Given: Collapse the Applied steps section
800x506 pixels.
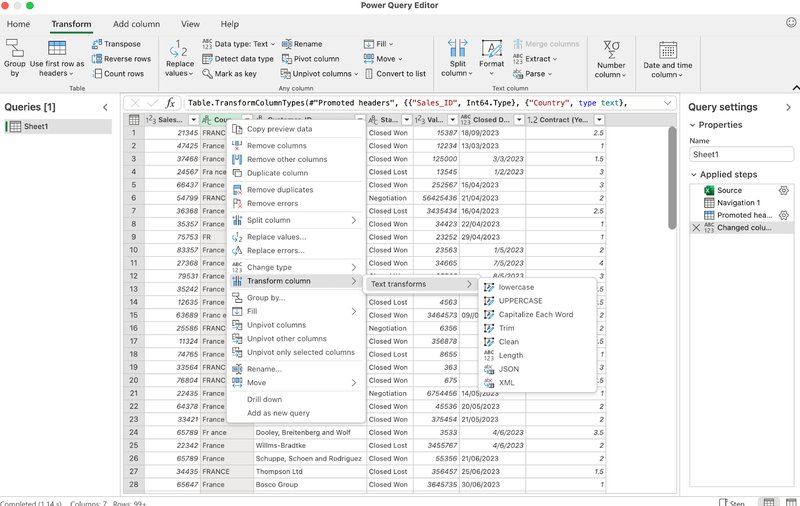Looking at the screenshot, I should pyautogui.click(x=693, y=174).
